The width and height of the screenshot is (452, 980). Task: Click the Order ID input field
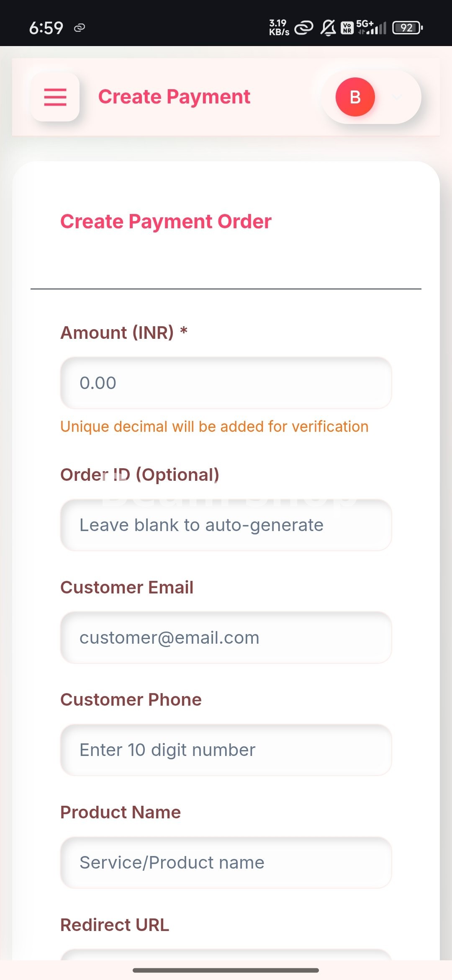point(226,525)
